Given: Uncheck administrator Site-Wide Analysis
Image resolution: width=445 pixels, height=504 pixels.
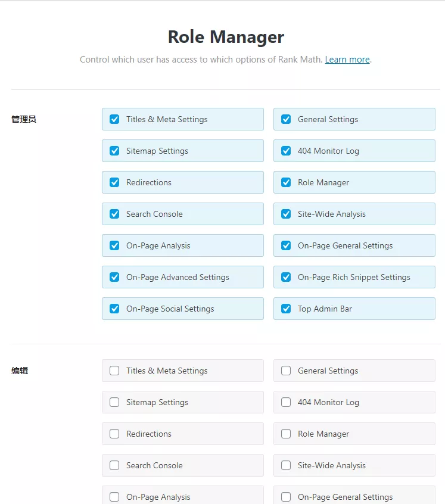Looking at the screenshot, I should [286, 214].
